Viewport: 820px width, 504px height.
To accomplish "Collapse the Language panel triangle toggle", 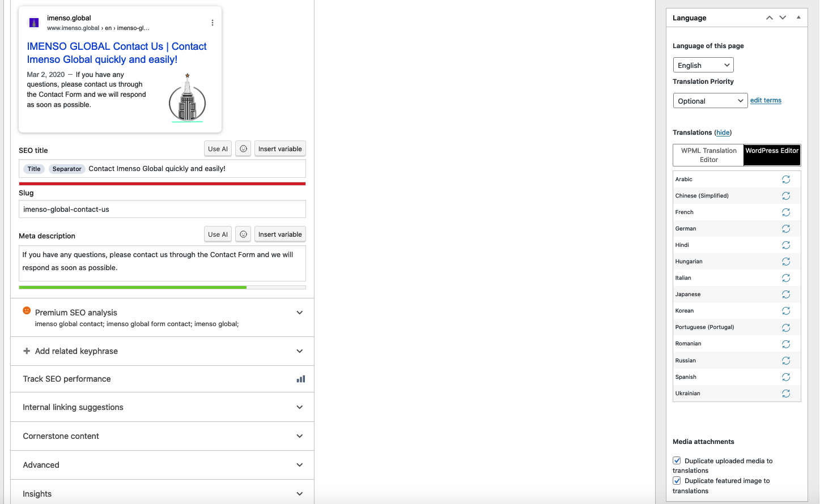I will click(x=798, y=18).
